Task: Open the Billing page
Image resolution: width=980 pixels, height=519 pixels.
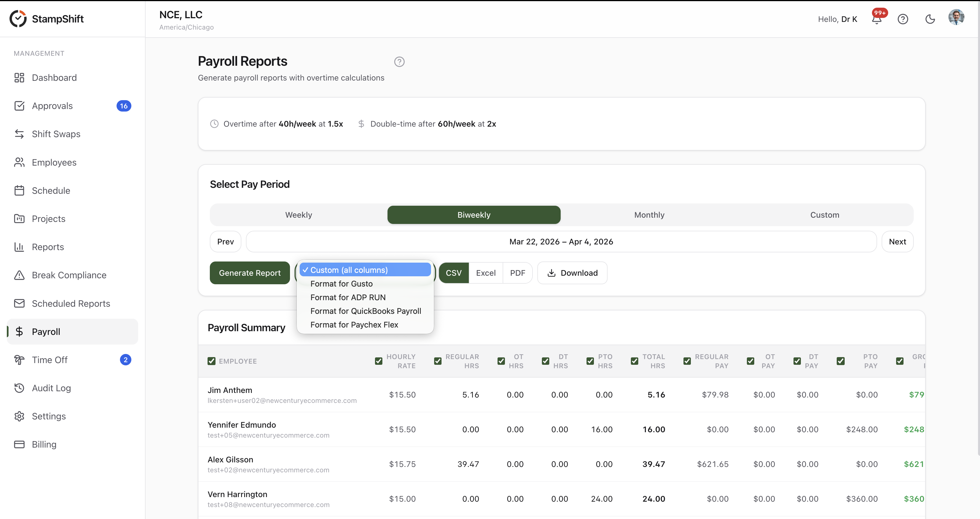Action: point(72,444)
